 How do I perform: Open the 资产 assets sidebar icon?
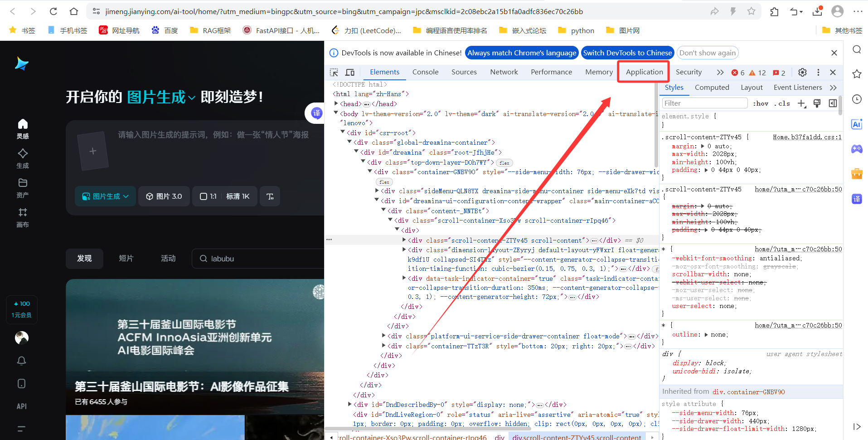23,188
